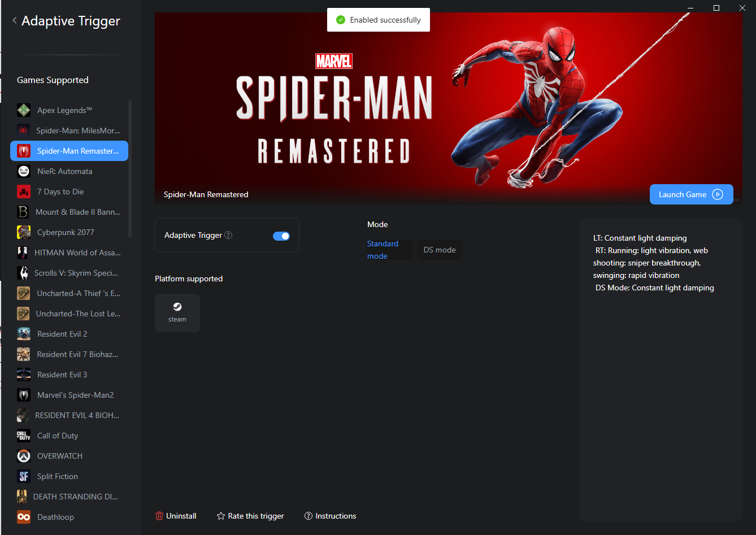Select OVERWATCH in the games list
756x535 pixels.
69,456
